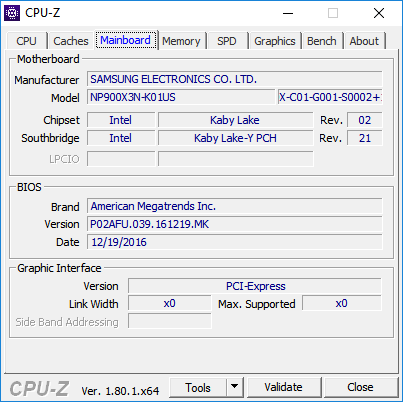Click the BIOS Date field 12/19/2016

coord(235,242)
